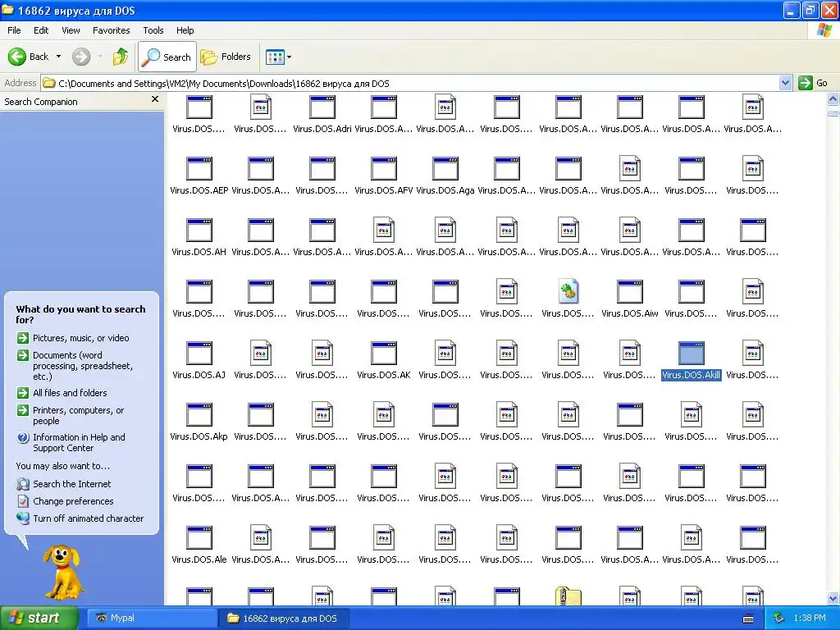The width and height of the screenshot is (840, 630).
Task: Switch to Mypal in the taskbar
Action: coord(151,619)
